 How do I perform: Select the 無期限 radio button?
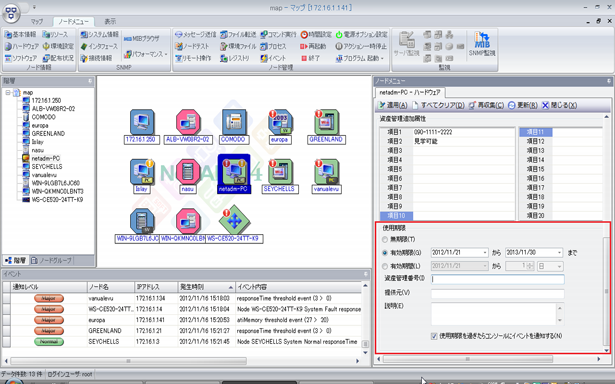(385, 239)
